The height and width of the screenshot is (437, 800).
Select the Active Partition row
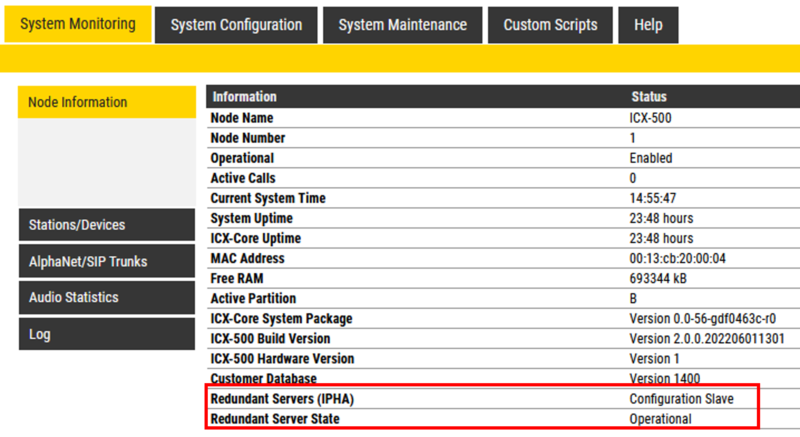pyautogui.click(x=254, y=298)
